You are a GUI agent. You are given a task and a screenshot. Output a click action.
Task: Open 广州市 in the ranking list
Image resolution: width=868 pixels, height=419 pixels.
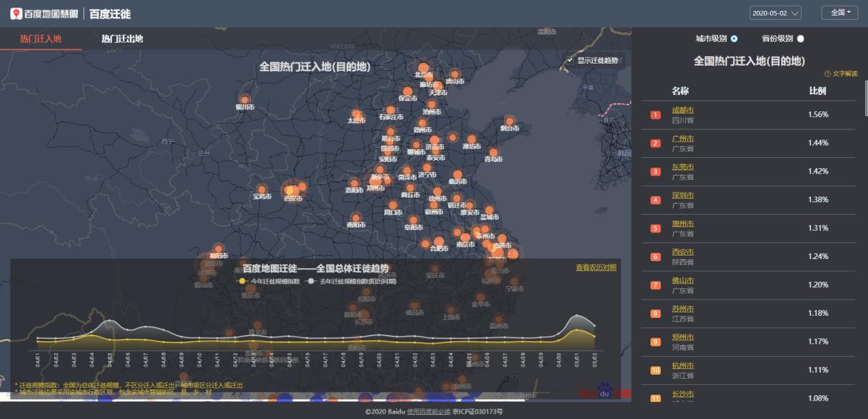coord(683,138)
